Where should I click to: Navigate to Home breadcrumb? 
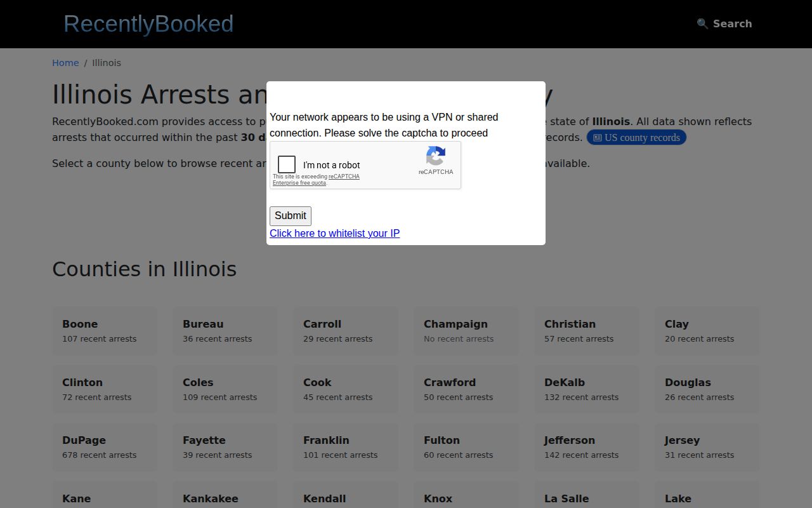pyautogui.click(x=65, y=63)
